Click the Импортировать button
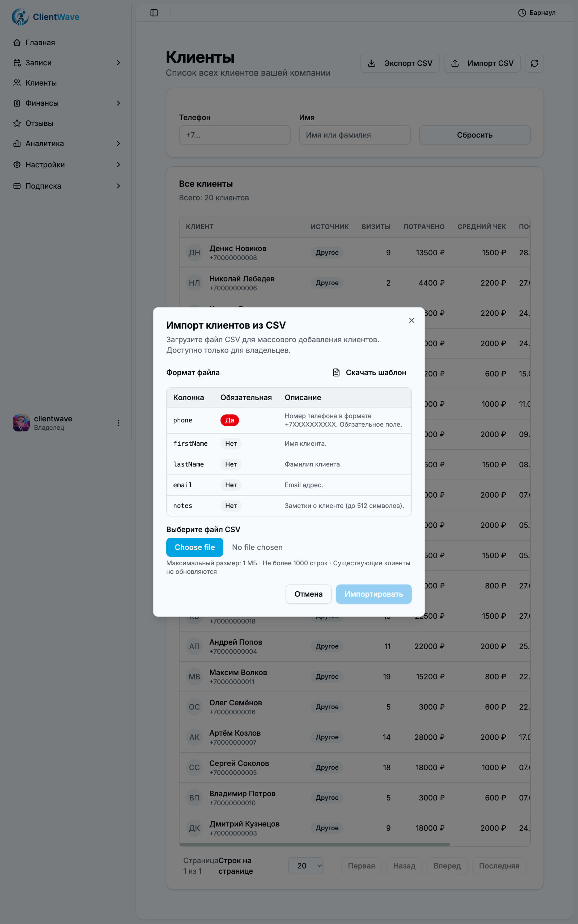Screen dimensions: 578x924 (x=373, y=594)
